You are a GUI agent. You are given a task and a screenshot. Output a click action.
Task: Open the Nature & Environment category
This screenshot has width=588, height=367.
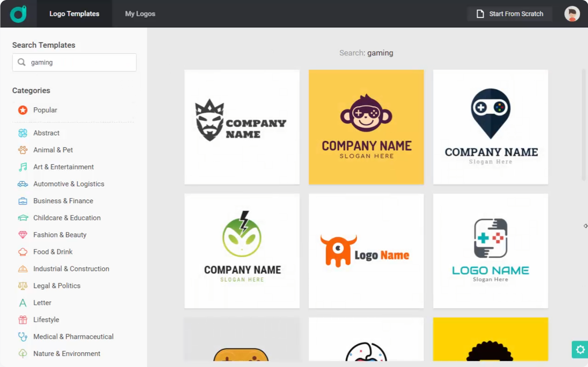coord(66,353)
